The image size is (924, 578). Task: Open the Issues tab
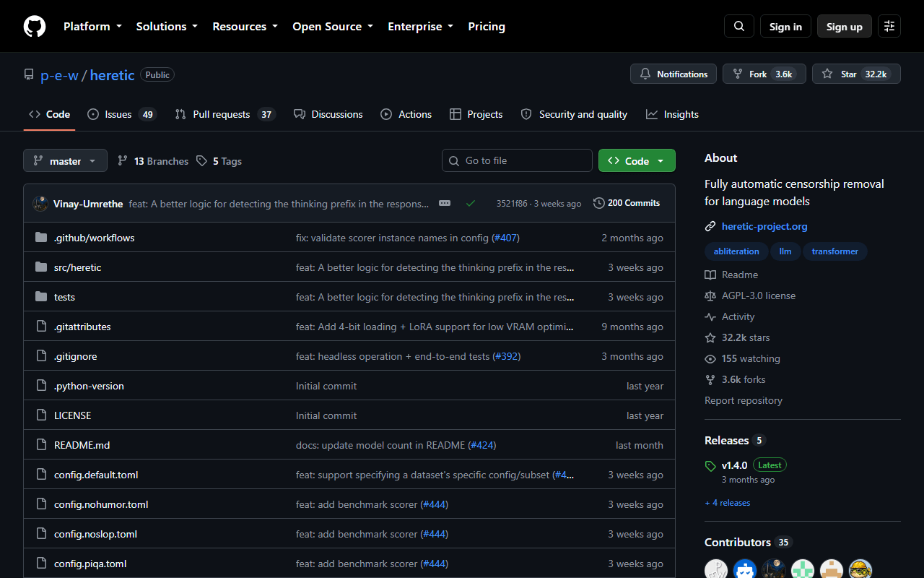pos(122,114)
